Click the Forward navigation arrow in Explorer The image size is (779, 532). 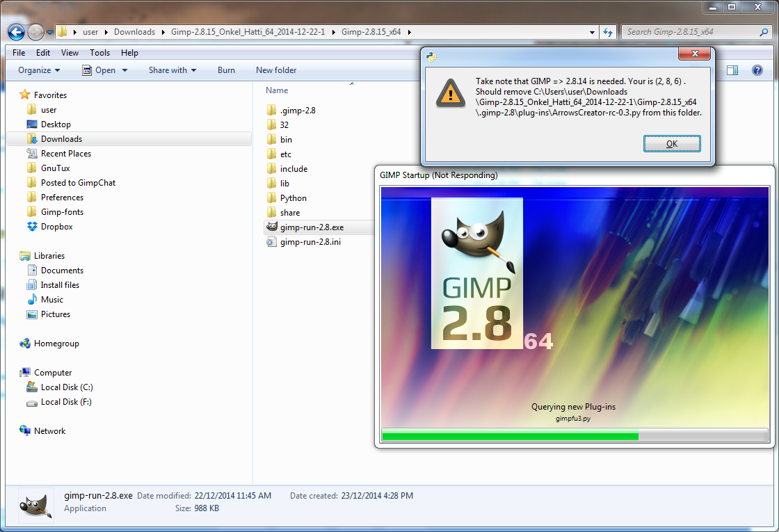pos(35,32)
